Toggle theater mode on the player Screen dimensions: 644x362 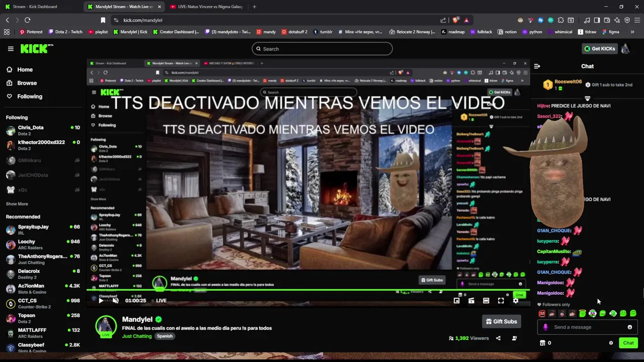(x=486, y=301)
